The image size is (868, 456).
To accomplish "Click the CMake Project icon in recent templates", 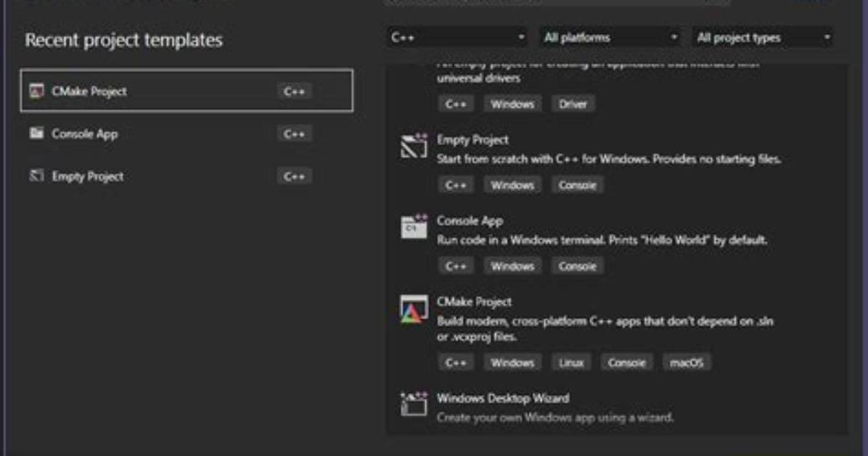I will click(36, 91).
